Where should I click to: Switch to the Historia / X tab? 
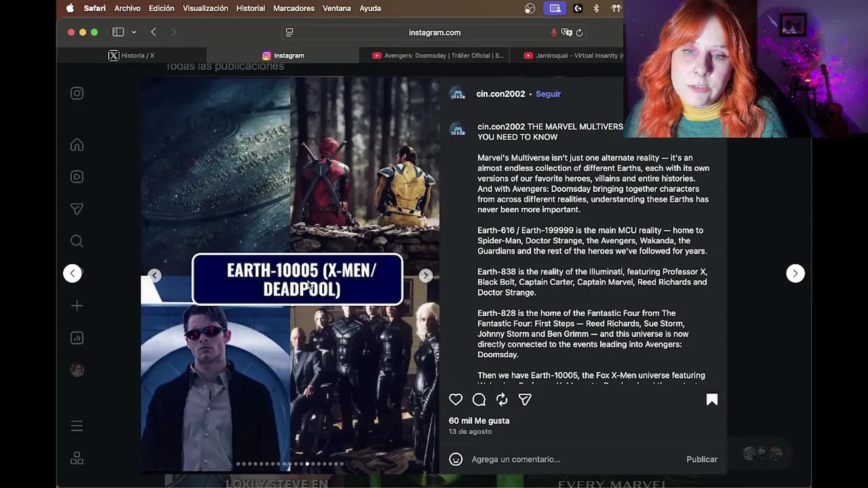(132, 56)
